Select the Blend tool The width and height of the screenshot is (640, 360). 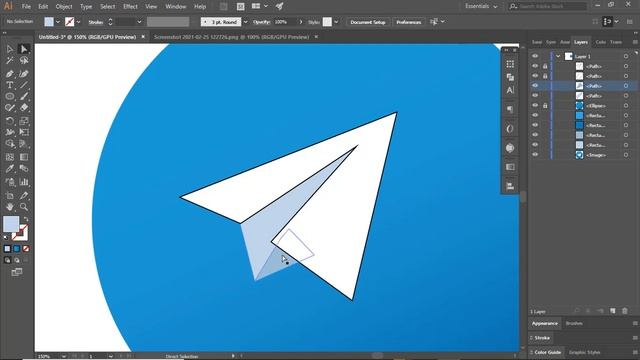pos(24,169)
